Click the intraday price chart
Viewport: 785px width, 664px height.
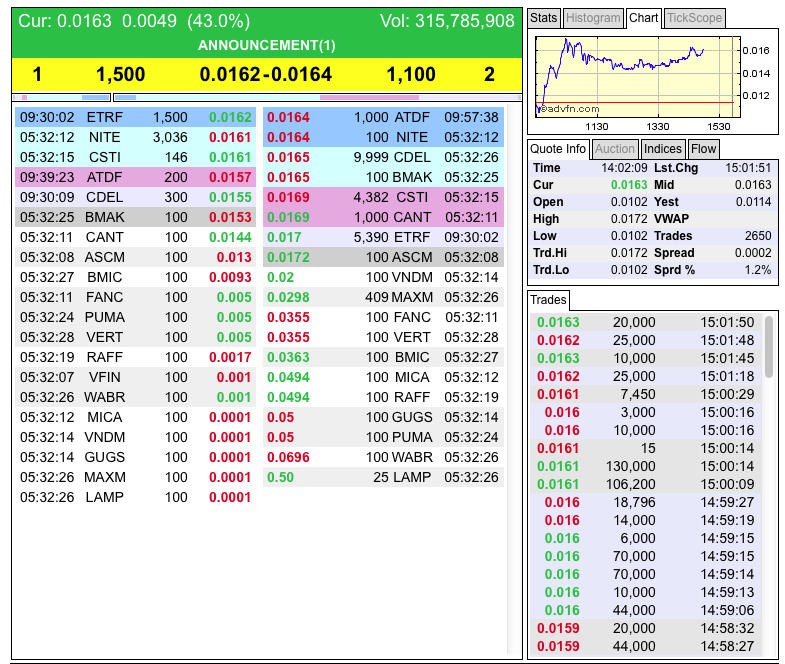(636, 70)
